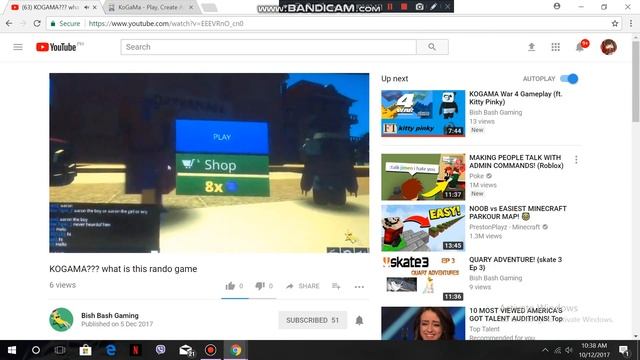Select the Bandicam pencil draw tool
Screen dimensions: 640x360
point(433,7)
